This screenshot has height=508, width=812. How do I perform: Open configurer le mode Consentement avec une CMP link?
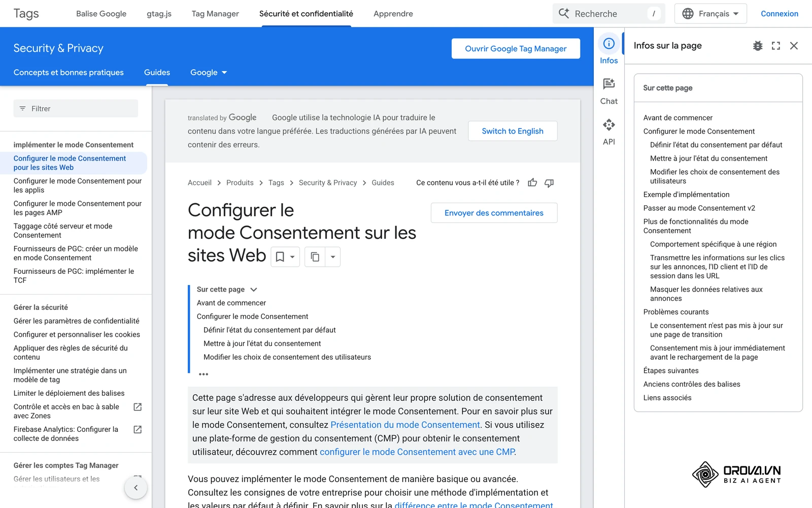(417, 452)
